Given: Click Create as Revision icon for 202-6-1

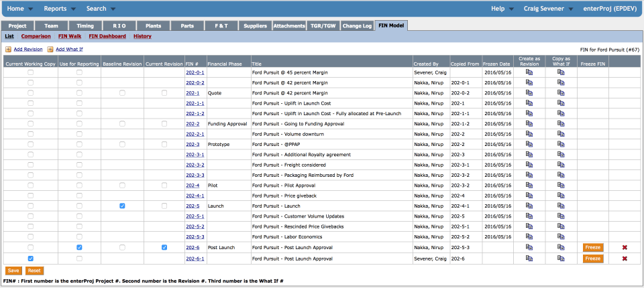Looking at the screenshot, I should pyautogui.click(x=529, y=259).
